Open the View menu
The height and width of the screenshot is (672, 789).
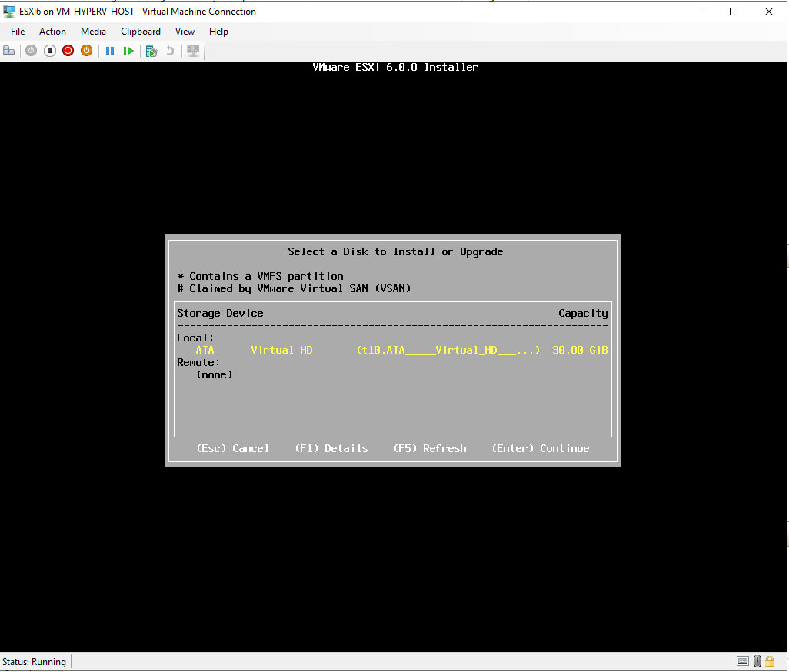pos(185,32)
